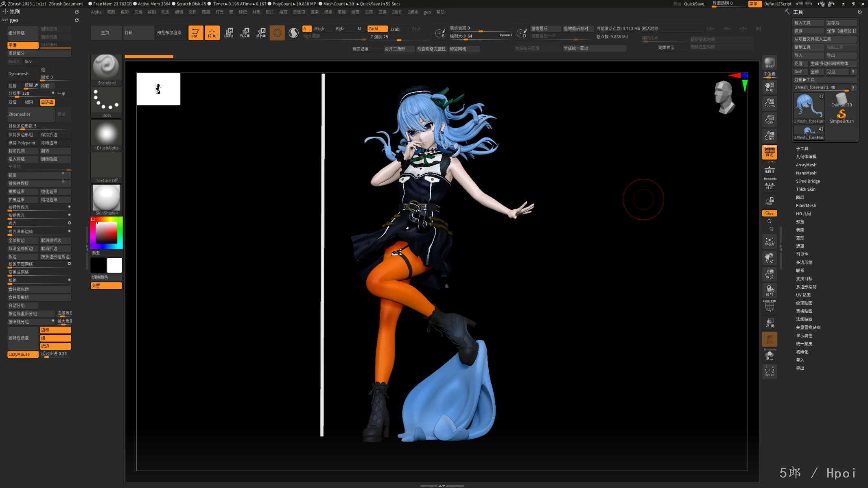Viewport: 868px width, 488px height.
Task: Select the Scale axis gizmo tool
Action: (x=245, y=33)
